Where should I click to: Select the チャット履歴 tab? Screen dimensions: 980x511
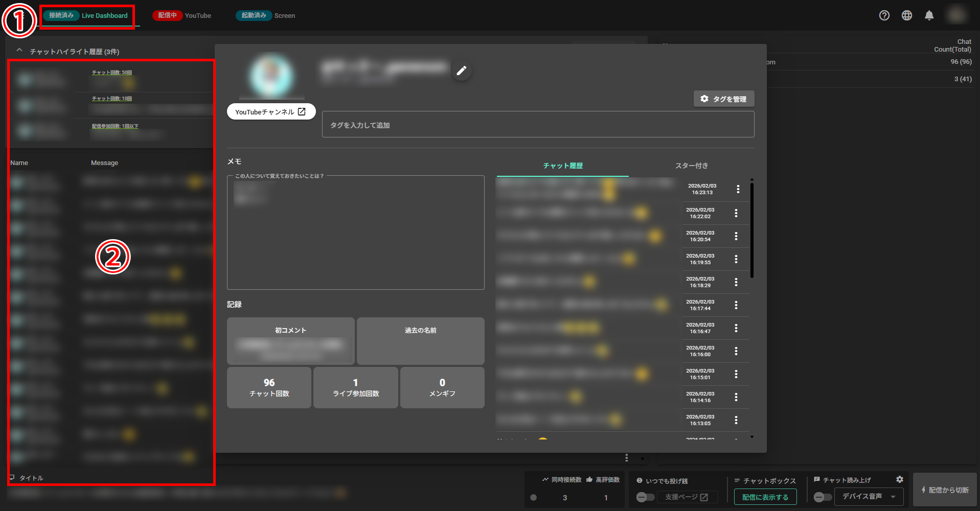[563, 166]
